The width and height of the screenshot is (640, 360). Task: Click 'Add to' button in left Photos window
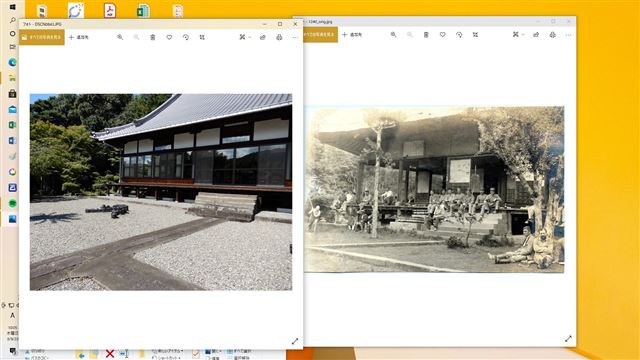tap(79, 37)
